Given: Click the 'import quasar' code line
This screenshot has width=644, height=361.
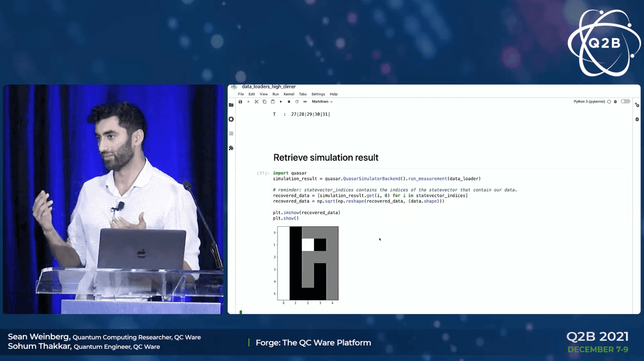Looking at the screenshot, I should [290, 173].
